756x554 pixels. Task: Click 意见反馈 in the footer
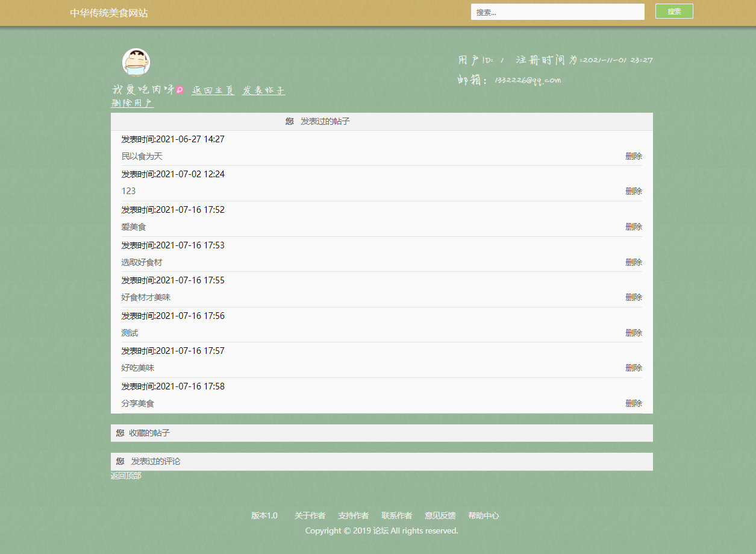(440, 515)
